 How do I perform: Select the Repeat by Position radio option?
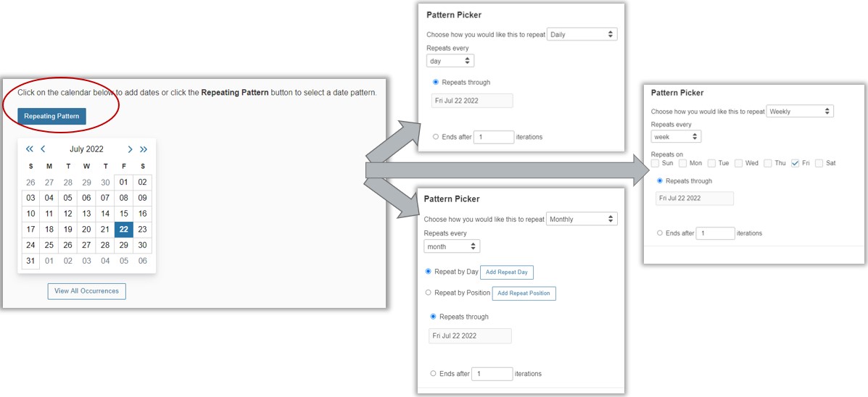coord(429,293)
